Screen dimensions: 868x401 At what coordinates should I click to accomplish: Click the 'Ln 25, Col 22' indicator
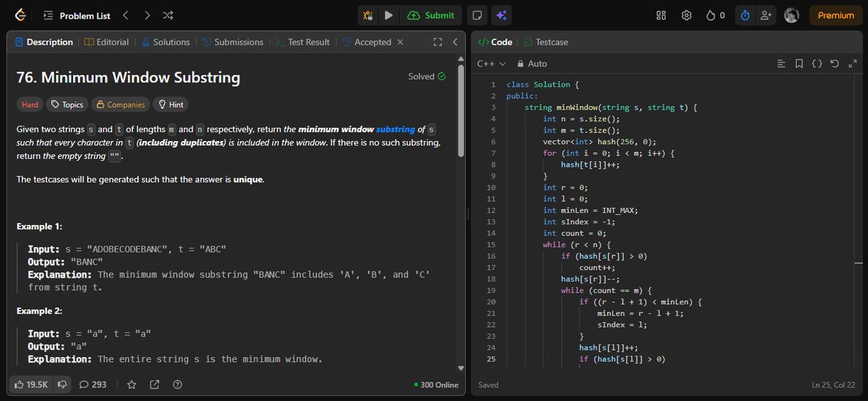click(x=835, y=385)
